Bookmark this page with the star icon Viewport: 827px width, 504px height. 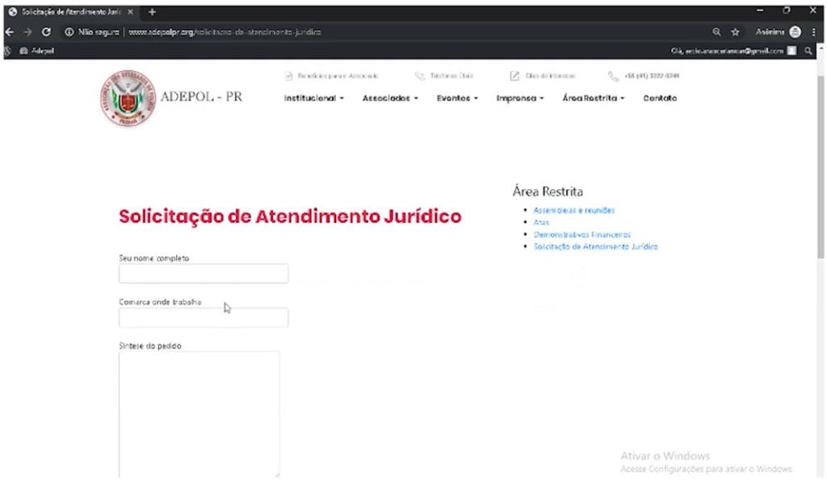coord(735,32)
